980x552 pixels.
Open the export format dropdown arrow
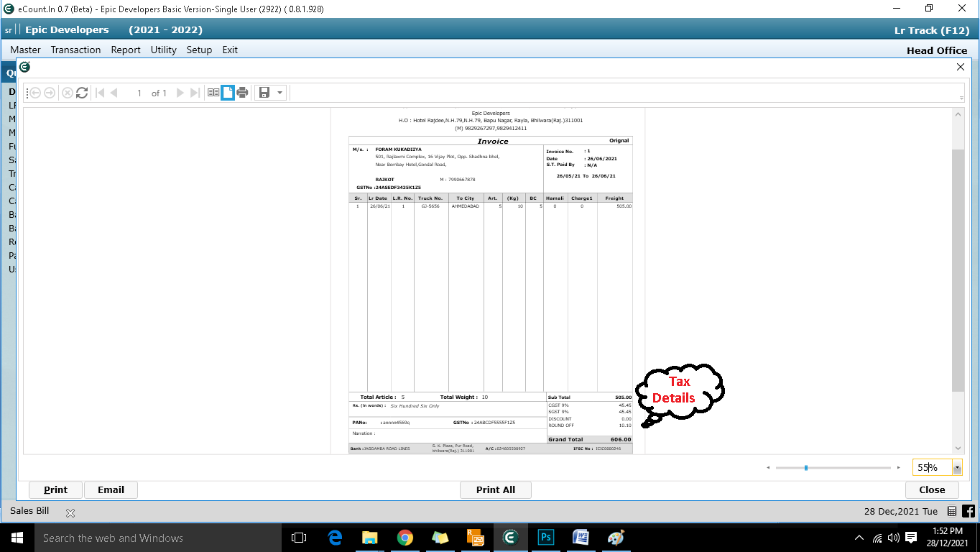point(279,93)
